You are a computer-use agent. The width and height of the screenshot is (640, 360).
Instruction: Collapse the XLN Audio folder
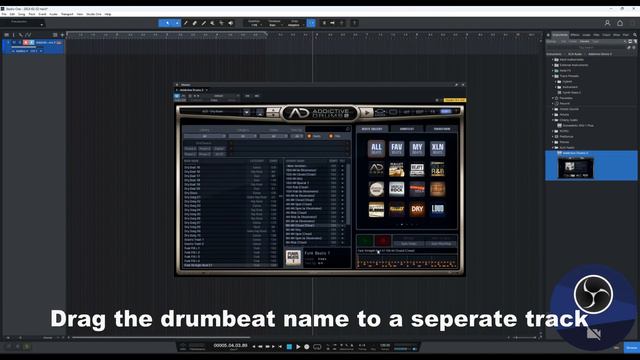pos(553,147)
